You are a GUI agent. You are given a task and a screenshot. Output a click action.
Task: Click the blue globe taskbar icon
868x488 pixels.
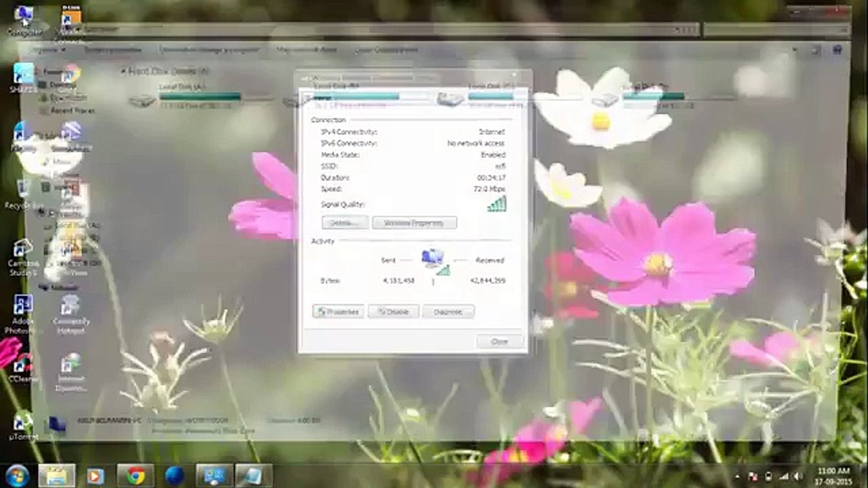pyautogui.click(x=175, y=476)
